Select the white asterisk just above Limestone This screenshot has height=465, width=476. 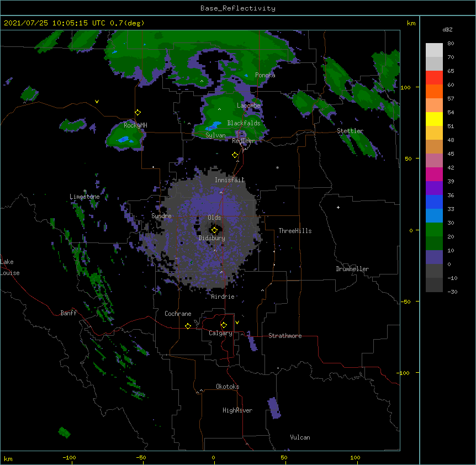pyautogui.click(x=84, y=191)
